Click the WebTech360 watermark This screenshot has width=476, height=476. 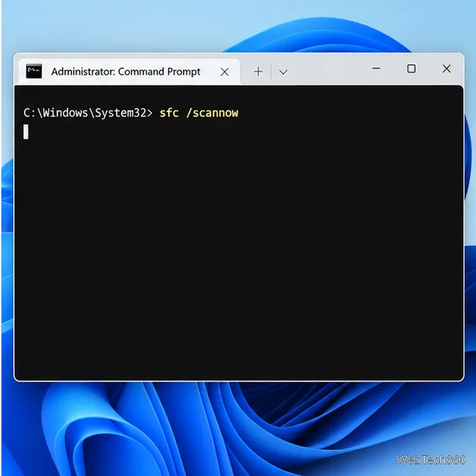(431, 460)
